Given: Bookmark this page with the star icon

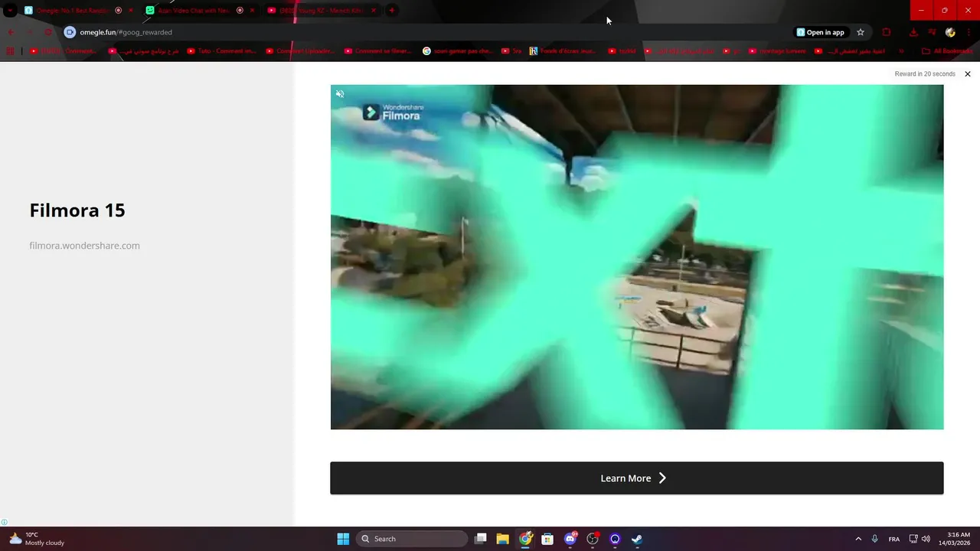Looking at the screenshot, I should tap(861, 32).
